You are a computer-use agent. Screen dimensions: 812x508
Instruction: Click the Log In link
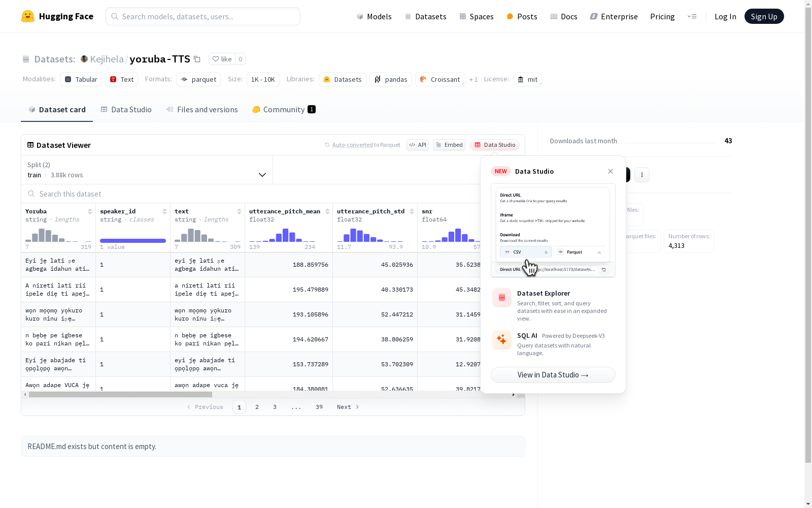coord(725,16)
